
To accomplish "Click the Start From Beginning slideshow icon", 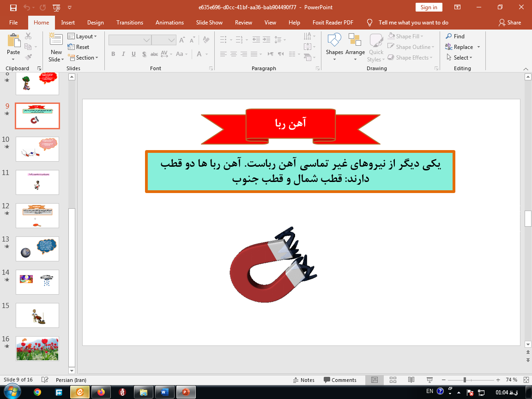I will (x=57, y=7).
